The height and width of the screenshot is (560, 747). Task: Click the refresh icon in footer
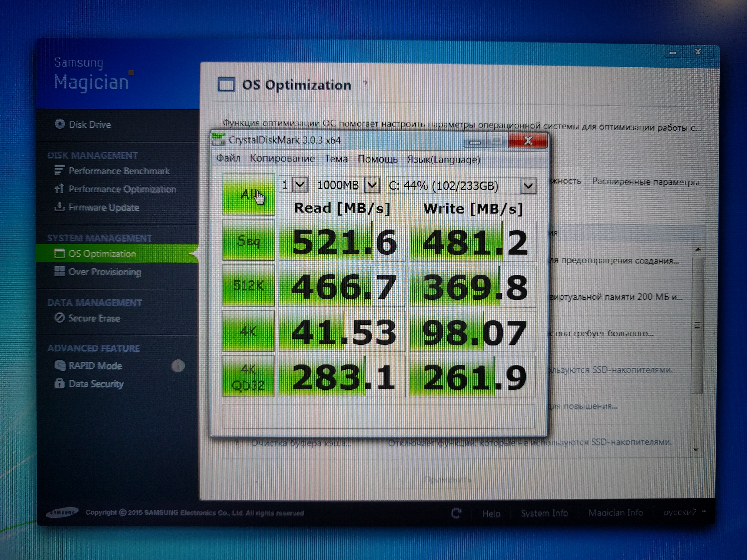click(x=456, y=513)
